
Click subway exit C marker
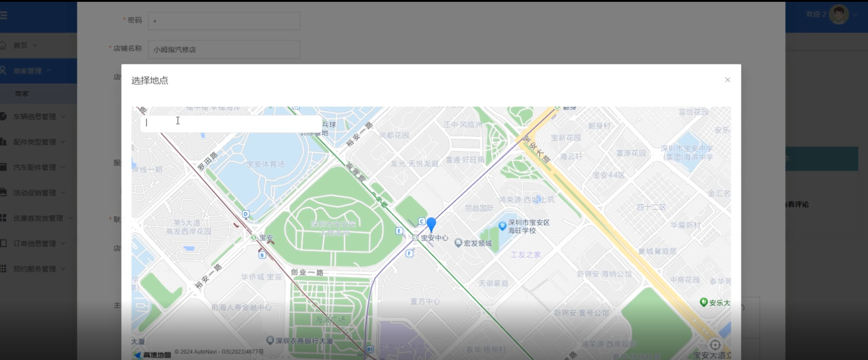(x=422, y=221)
